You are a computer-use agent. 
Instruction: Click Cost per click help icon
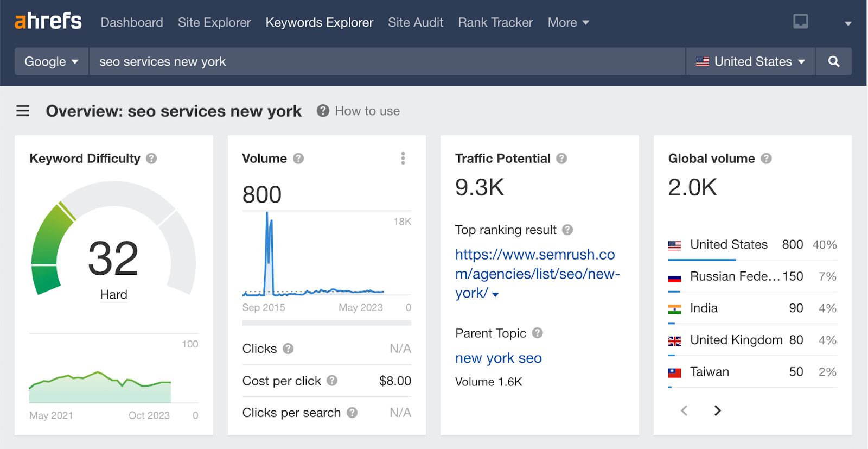tap(332, 381)
